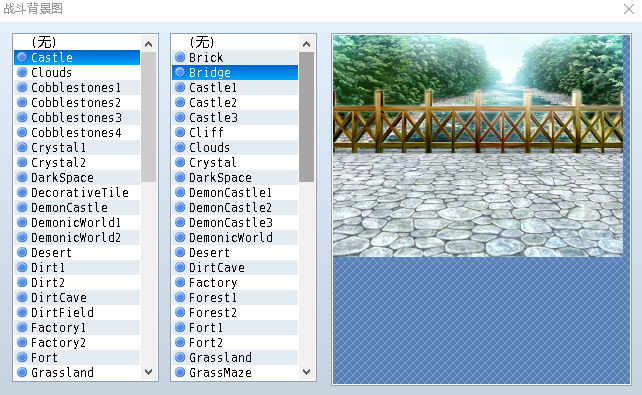Screen dimensions: 642x395
Task: Select Crystal in the right list
Action: [235, 163]
